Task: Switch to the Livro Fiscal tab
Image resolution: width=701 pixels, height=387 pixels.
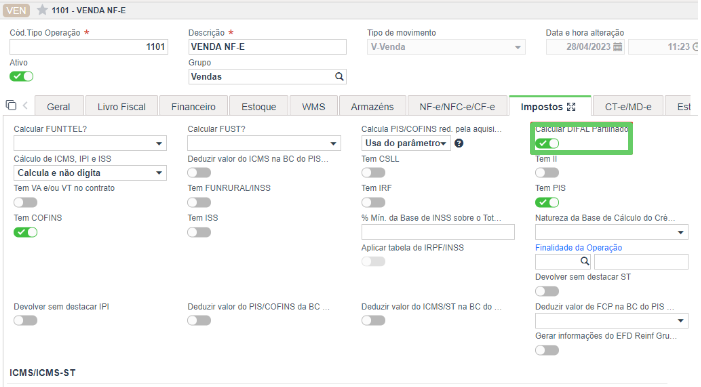Action: coord(121,107)
